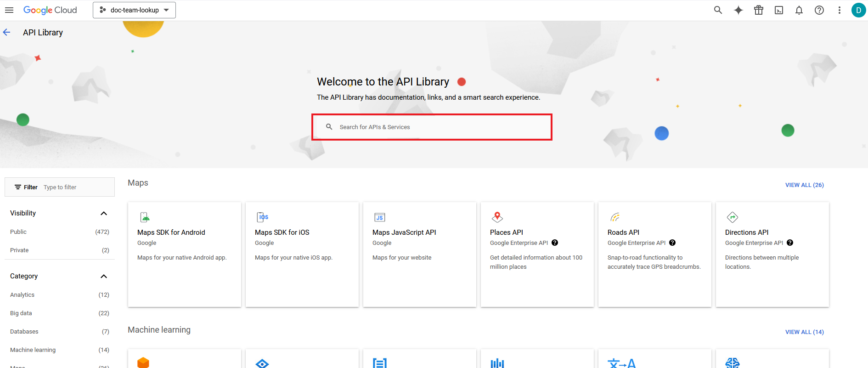This screenshot has width=868, height=368.
Task: Open the Maps JavaScript API card
Action: tap(419, 254)
